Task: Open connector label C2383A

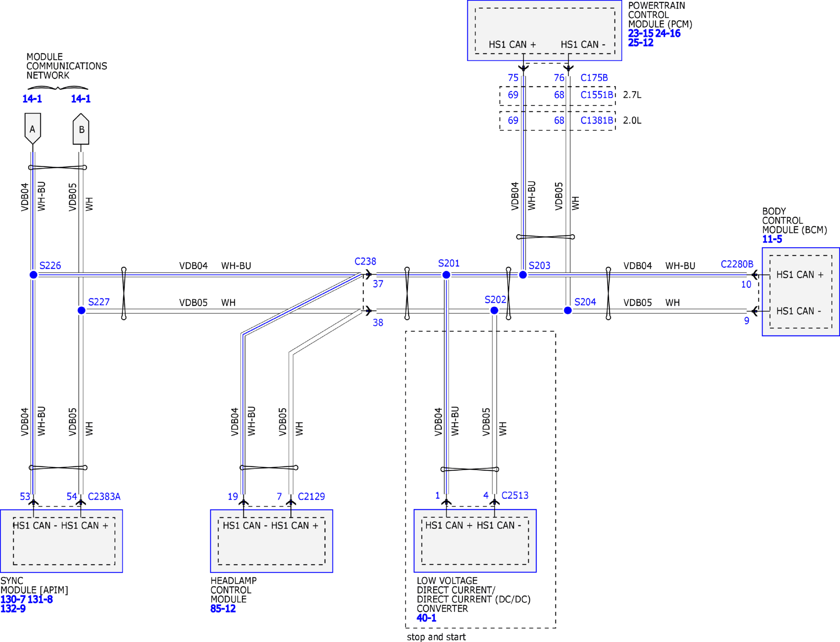Action: pyautogui.click(x=104, y=497)
